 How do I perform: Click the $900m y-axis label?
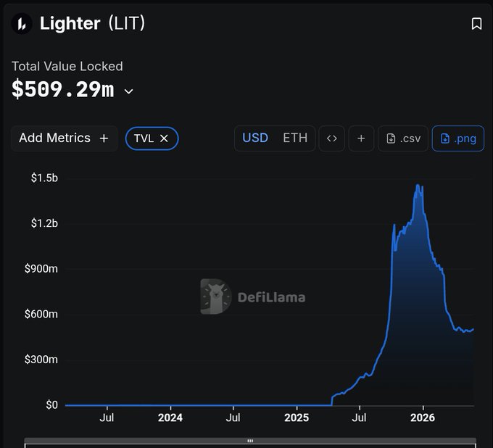tap(41, 268)
